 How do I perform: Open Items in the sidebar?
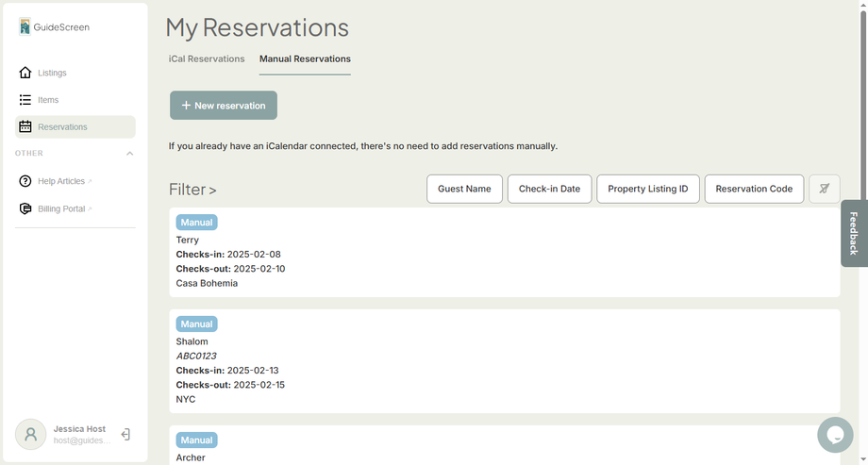click(75, 100)
